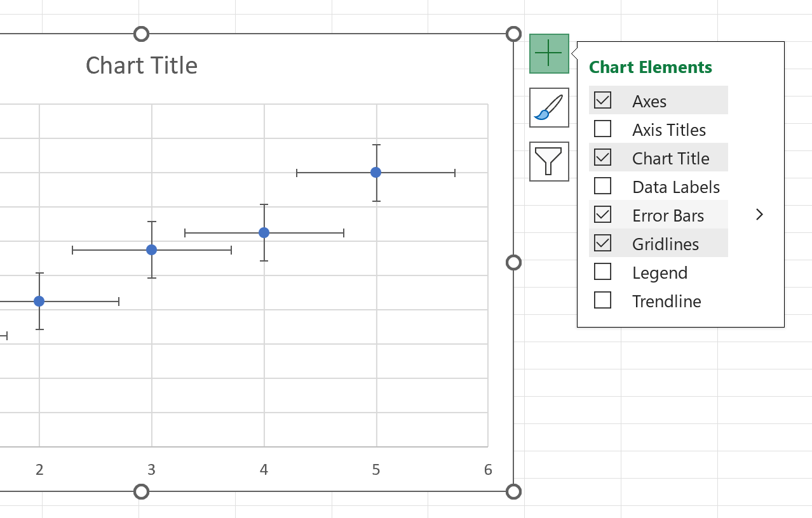The image size is (812, 518).
Task: Select the data point at x equals 3
Action: 151,249
